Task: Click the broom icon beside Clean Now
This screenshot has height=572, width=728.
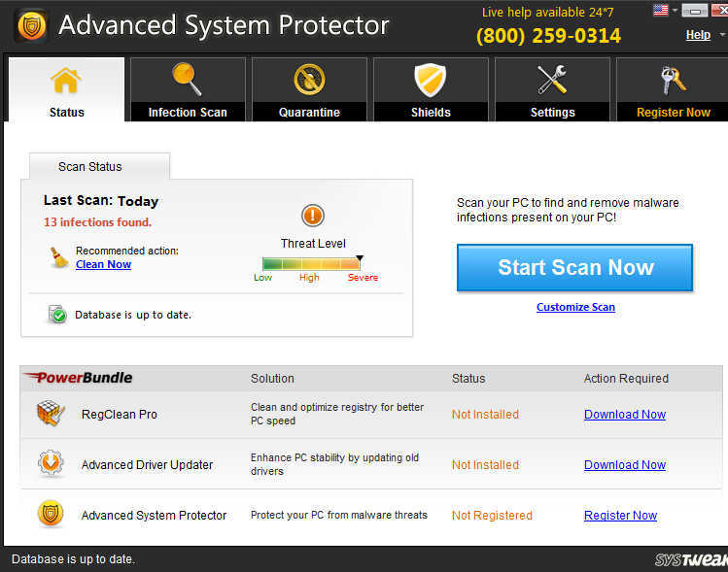Action: [58, 257]
